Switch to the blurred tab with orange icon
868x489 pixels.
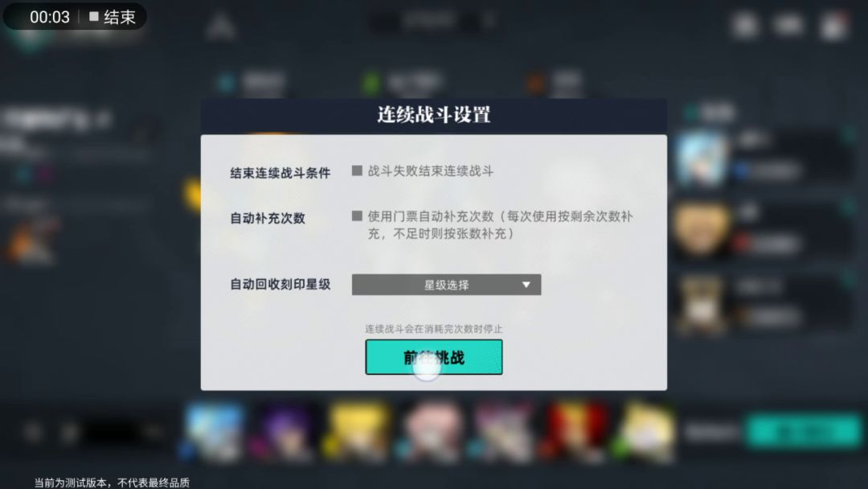[555, 83]
